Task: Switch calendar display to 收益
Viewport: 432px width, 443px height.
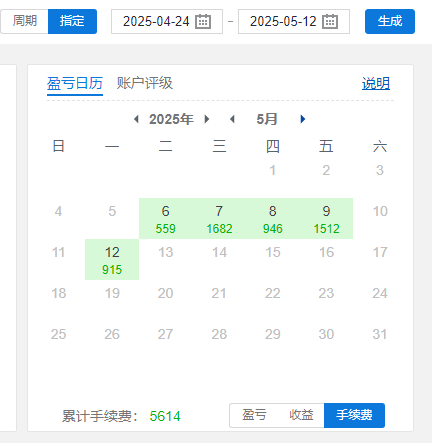Action: click(x=301, y=415)
